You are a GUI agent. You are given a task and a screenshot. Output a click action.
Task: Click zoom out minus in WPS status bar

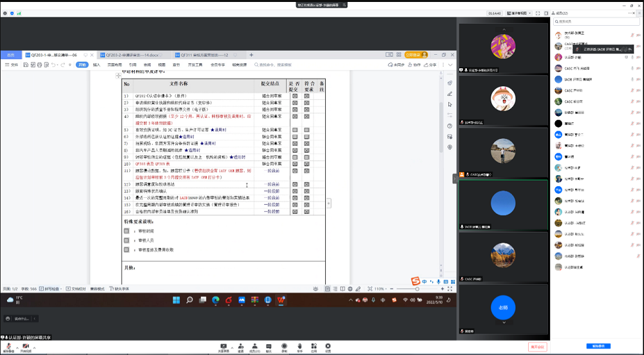tap(392, 289)
